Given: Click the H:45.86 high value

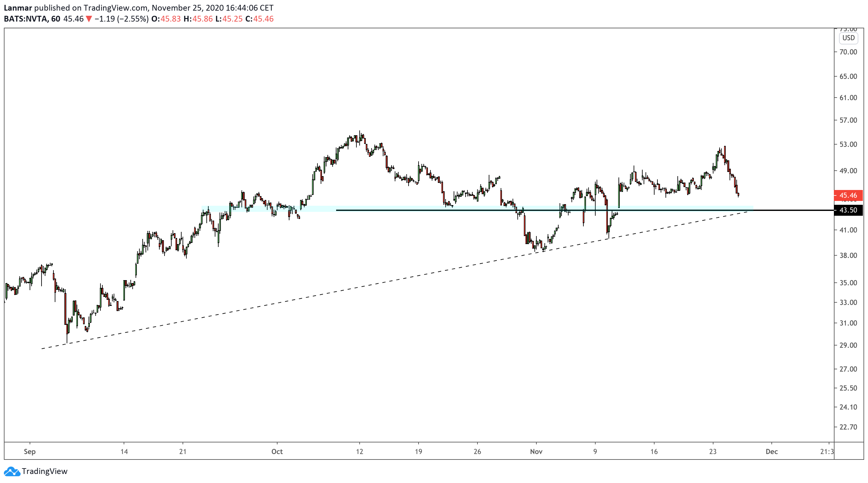Looking at the screenshot, I should point(198,19).
